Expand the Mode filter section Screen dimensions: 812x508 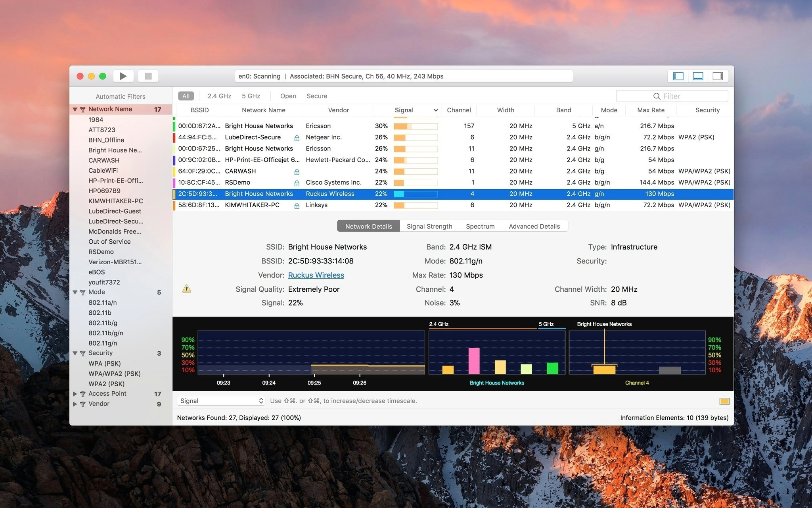click(x=75, y=291)
